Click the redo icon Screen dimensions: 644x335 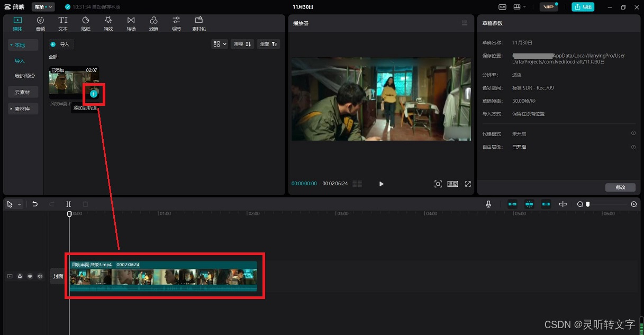[x=52, y=204]
